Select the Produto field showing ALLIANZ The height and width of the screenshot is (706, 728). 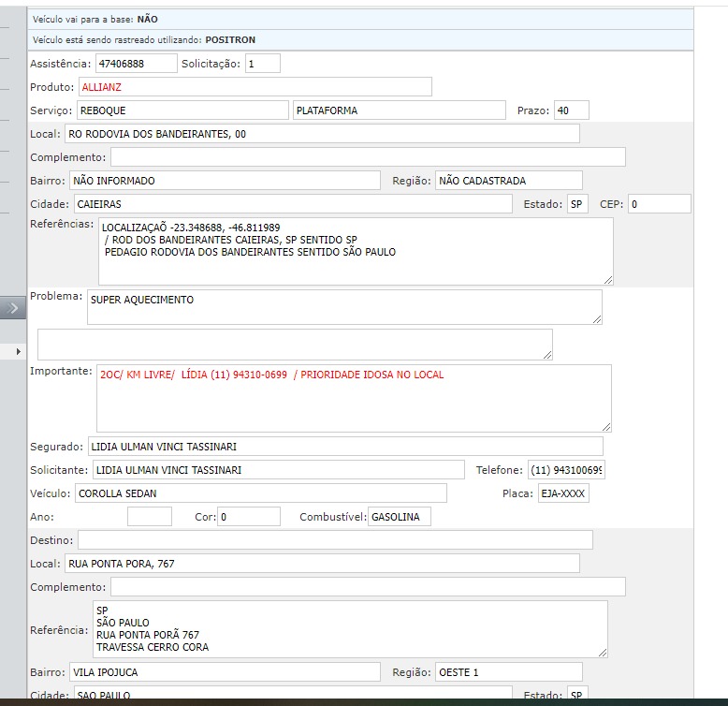coord(255,87)
